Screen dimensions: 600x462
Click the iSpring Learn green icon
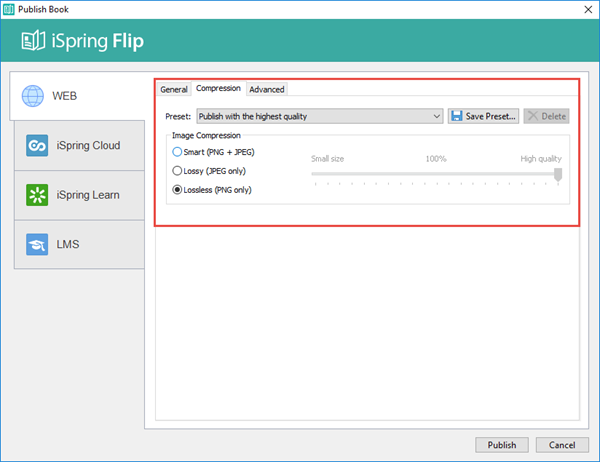37,195
